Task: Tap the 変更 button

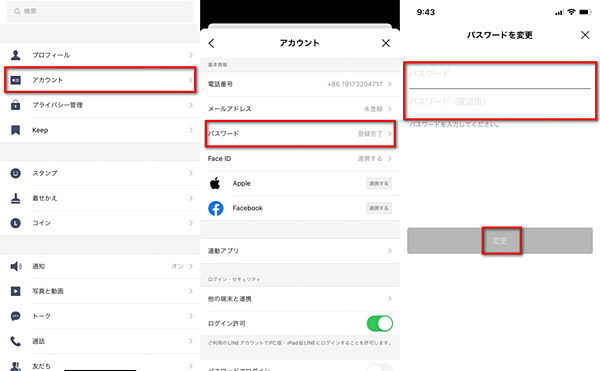Action: point(500,241)
